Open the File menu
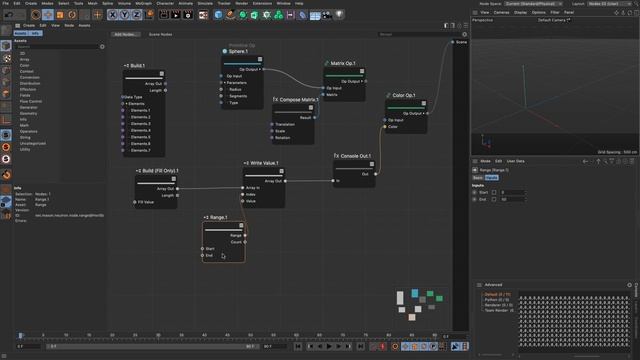Image resolution: width=640 pixels, height=360 pixels. tap(6, 3)
